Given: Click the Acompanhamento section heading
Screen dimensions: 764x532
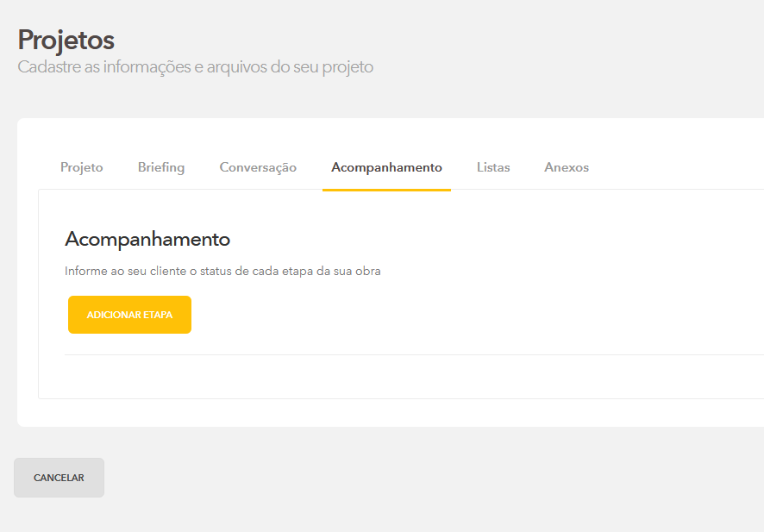Looking at the screenshot, I should point(147,239).
